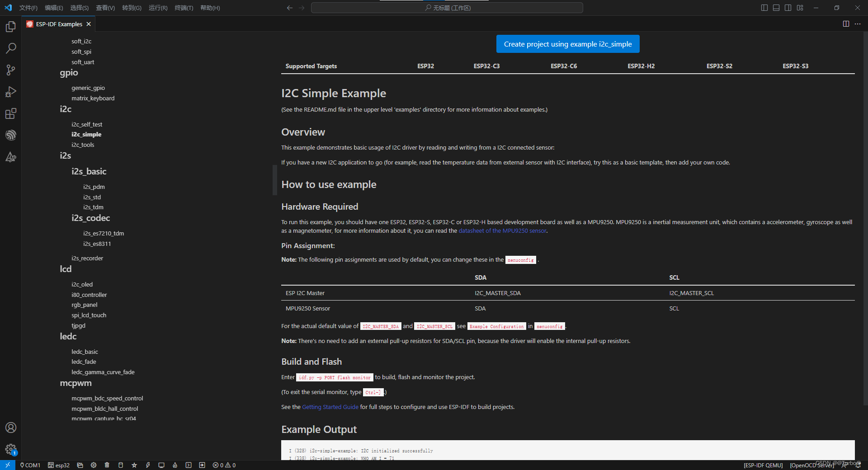Toggle the secondary side bar
Image resolution: width=868 pixels, height=470 pixels.
point(788,8)
